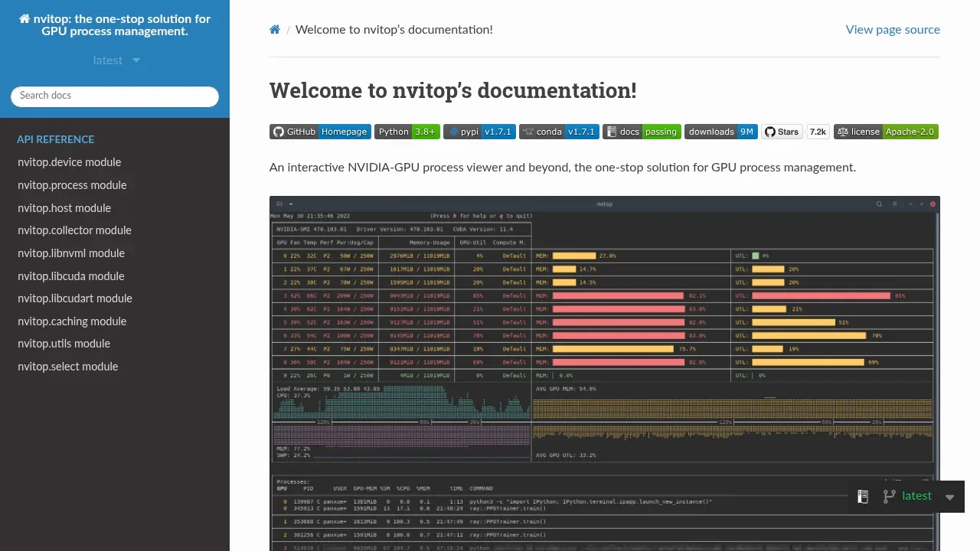Open the sidebar latest version dropdown
The height and width of the screenshot is (551, 980).
point(116,60)
